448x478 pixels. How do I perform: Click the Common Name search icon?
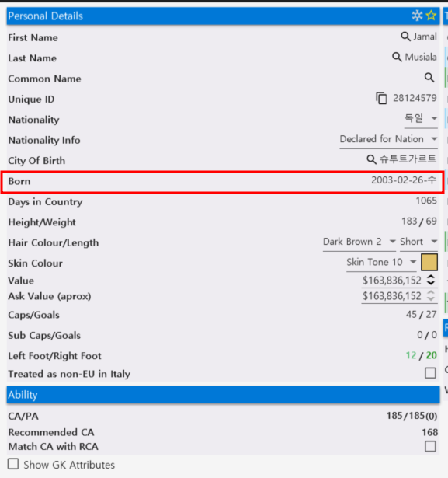click(429, 78)
